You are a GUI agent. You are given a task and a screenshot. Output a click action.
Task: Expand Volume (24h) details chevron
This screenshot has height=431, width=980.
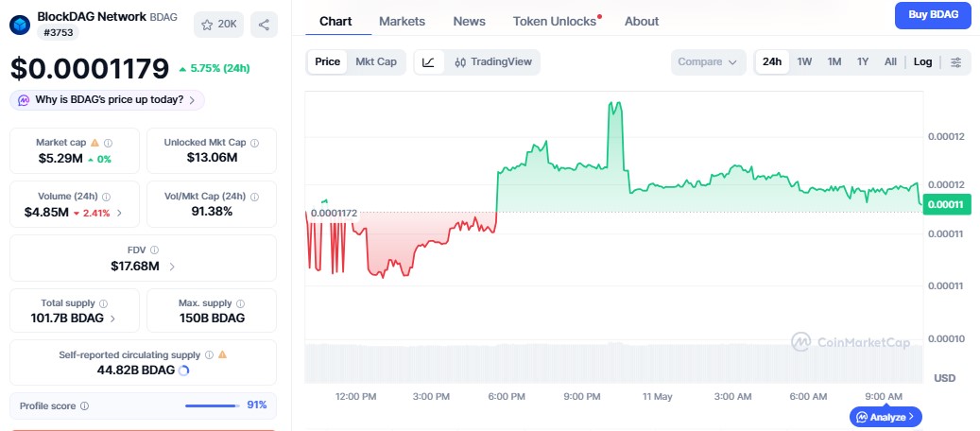pyautogui.click(x=119, y=214)
